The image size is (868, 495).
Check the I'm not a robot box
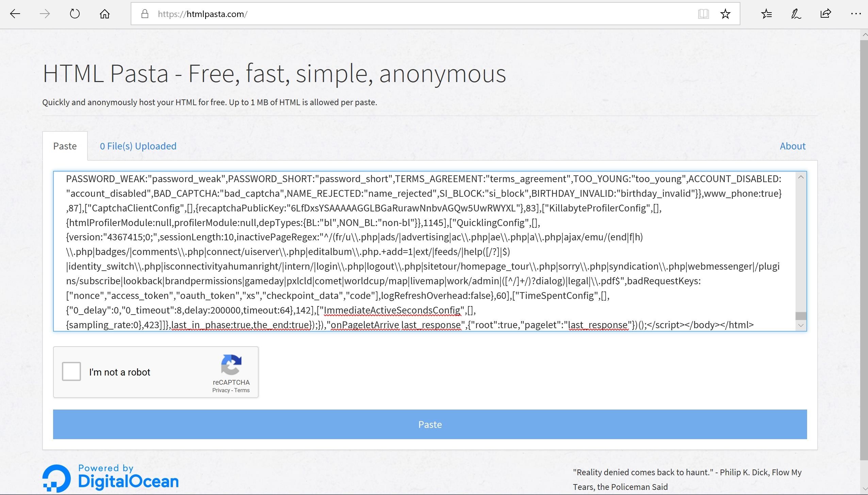pyautogui.click(x=71, y=371)
